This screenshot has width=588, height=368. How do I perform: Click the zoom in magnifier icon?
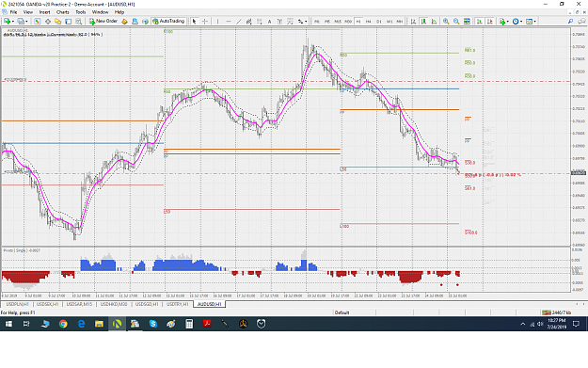[446, 22]
